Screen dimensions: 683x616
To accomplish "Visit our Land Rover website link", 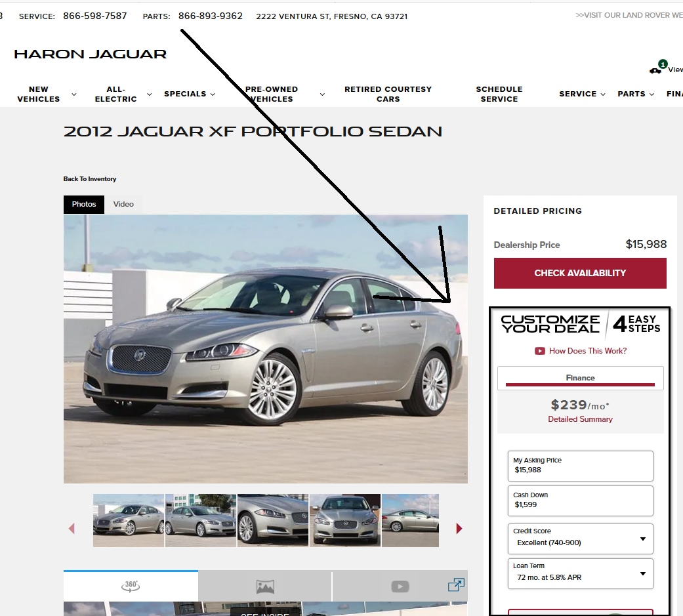I will (629, 15).
